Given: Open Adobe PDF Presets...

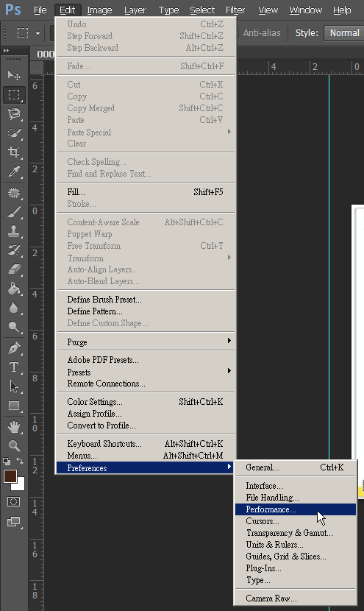Looking at the screenshot, I should (x=146, y=360).
